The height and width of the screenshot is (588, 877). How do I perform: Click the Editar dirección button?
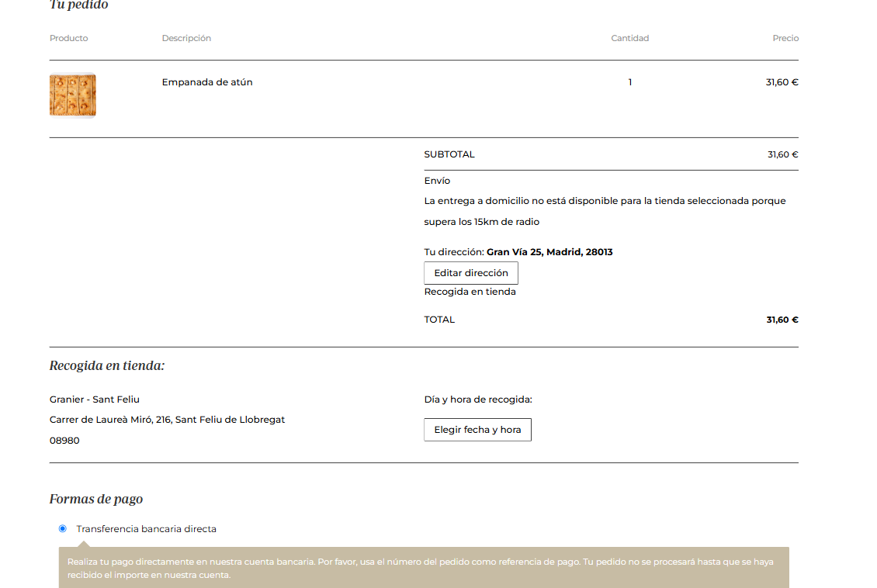pos(471,273)
